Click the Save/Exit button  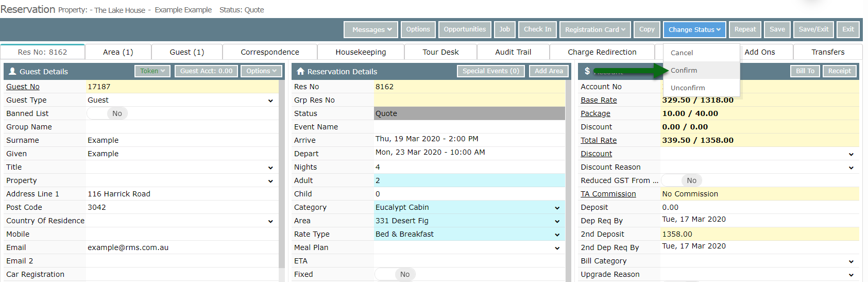(813, 29)
